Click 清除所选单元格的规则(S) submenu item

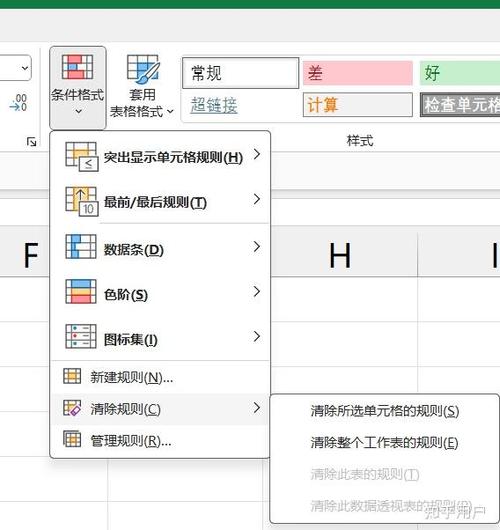[385, 411]
